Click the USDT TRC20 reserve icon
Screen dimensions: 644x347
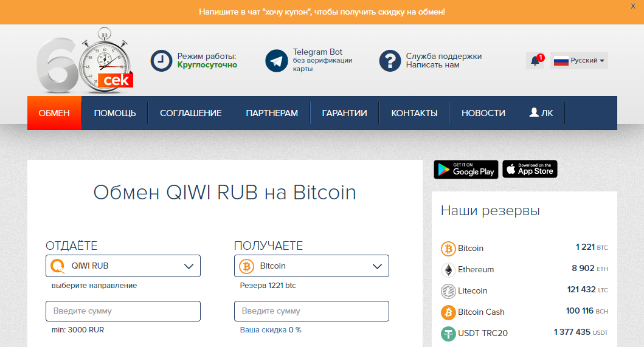click(x=448, y=333)
